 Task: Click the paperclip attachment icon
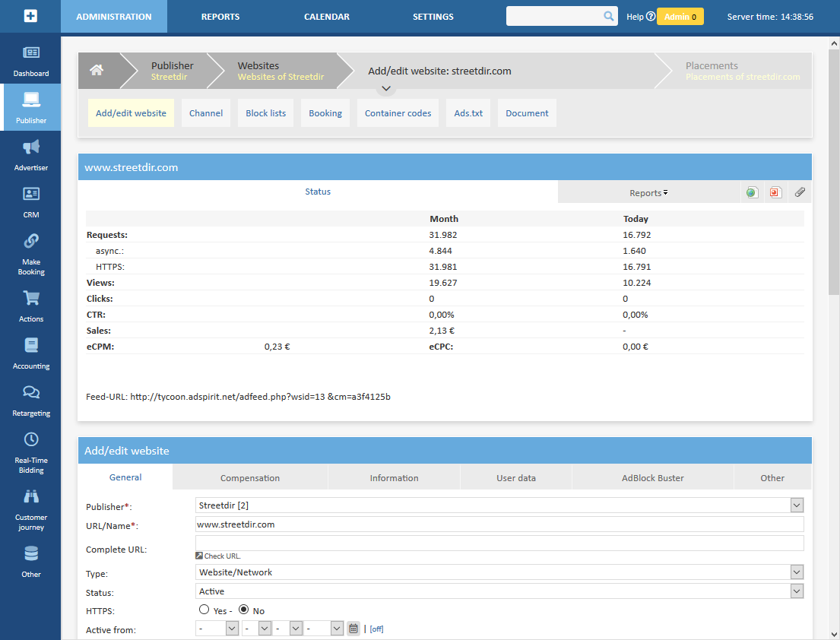click(x=800, y=192)
